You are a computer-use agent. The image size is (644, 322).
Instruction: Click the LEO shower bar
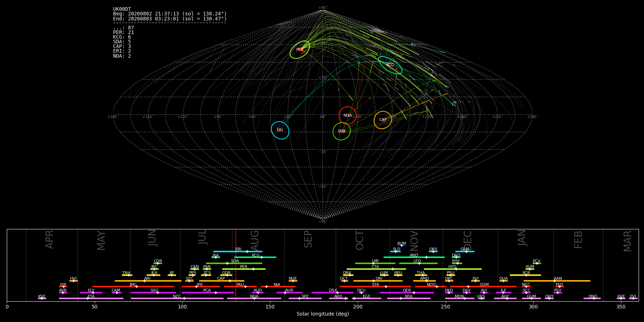418,263
